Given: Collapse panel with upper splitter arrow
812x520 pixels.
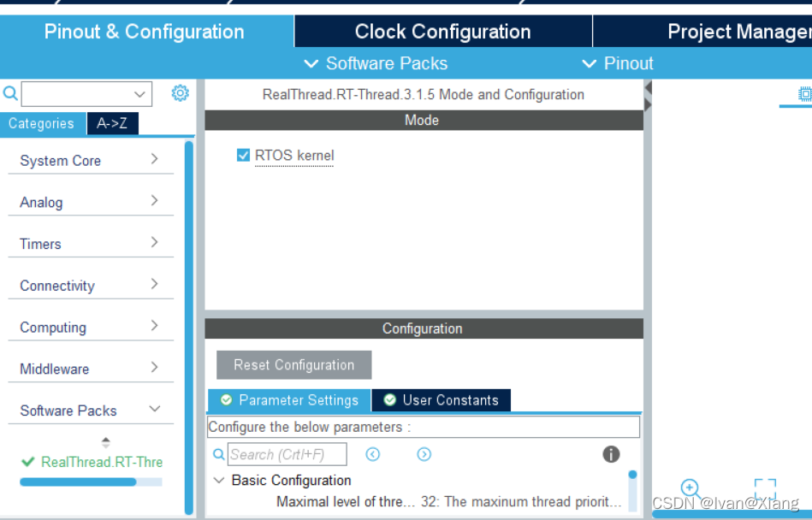Looking at the screenshot, I should coord(648,88).
